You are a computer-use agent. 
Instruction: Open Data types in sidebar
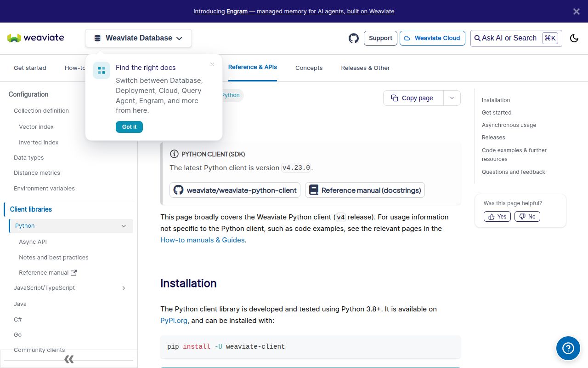click(x=28, y=158)
